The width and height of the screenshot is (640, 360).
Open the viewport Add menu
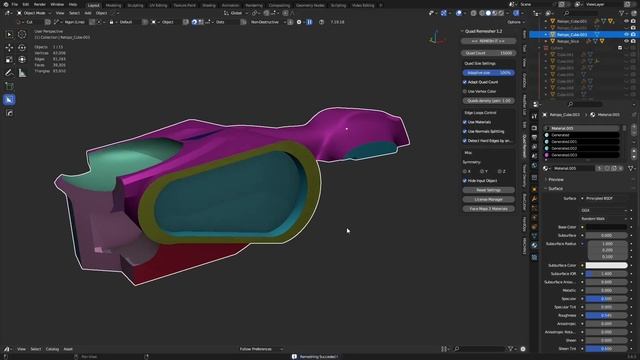(x=88, y=13)
